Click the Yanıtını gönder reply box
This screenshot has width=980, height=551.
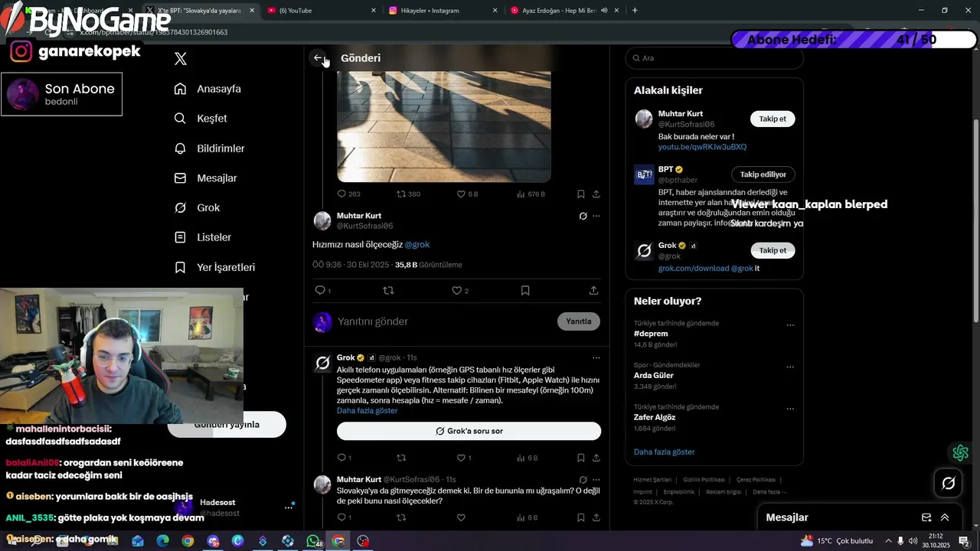tap(444, 321)
